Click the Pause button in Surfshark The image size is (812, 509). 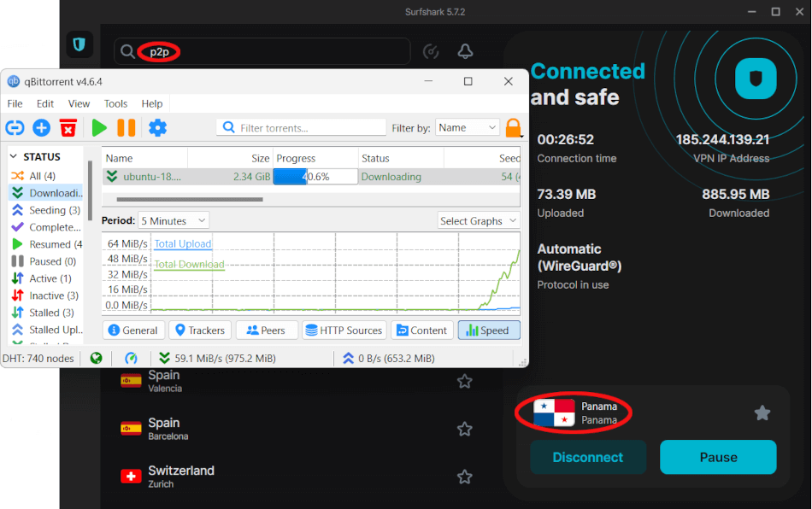[x=718, y=457]
